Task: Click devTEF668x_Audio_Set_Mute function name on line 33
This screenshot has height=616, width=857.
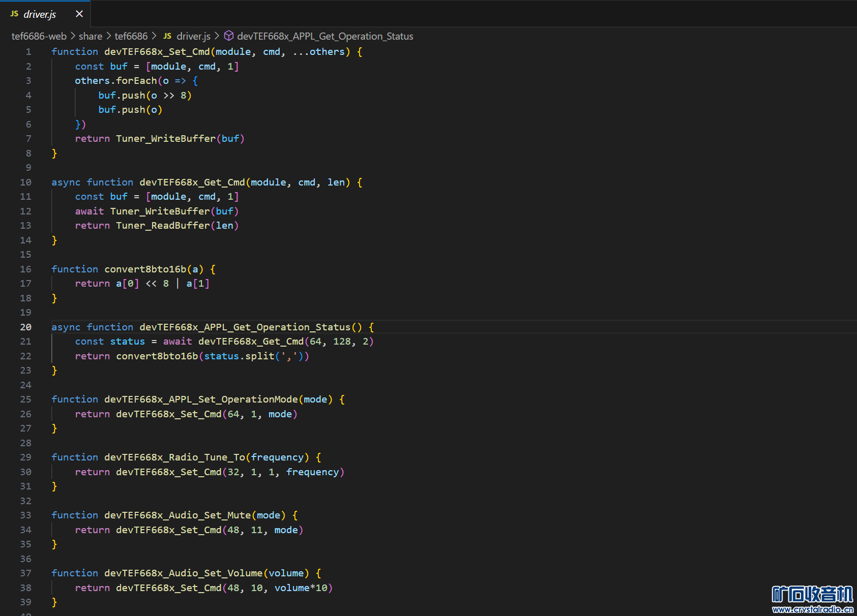Action: [178, 515]
